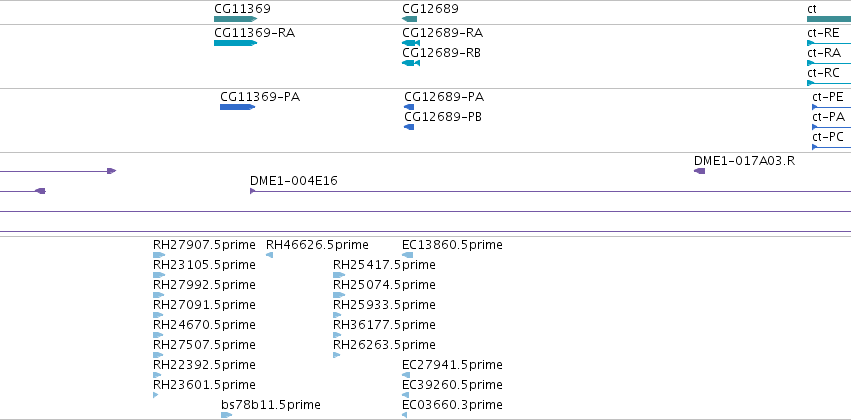Open the CG11369 gene label

point(242,9)
